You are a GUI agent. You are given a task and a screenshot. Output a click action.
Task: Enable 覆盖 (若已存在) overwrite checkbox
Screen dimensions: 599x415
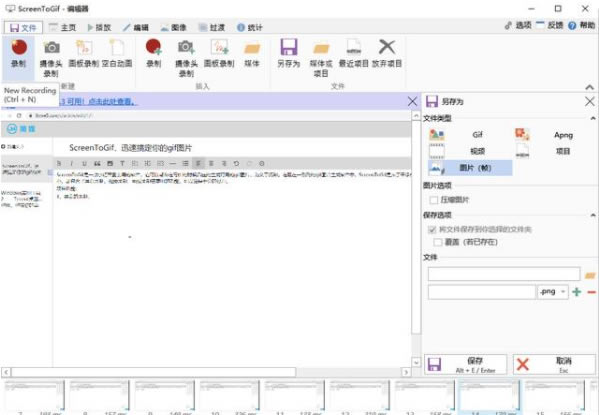[438, 242]
